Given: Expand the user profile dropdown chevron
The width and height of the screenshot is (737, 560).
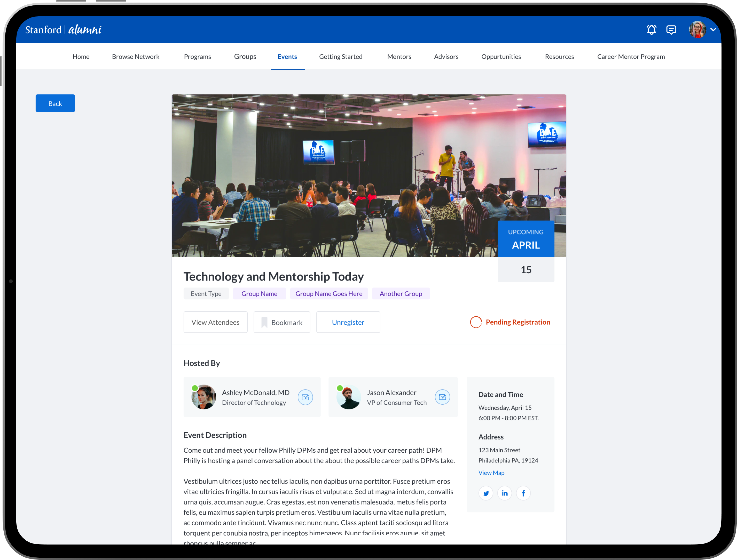Looking at the screenshot, I should [713, 30].
